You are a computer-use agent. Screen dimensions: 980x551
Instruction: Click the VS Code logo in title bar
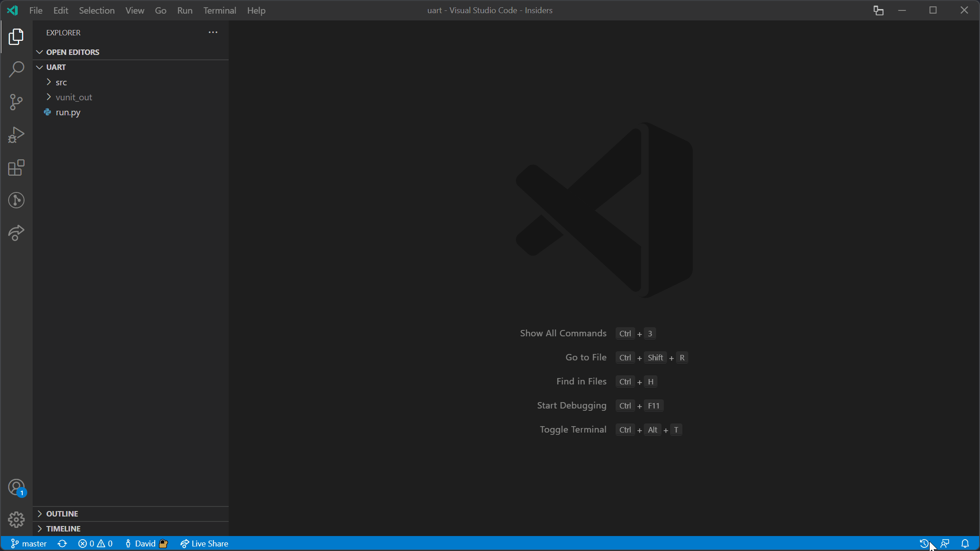click(x=13, y=10)
